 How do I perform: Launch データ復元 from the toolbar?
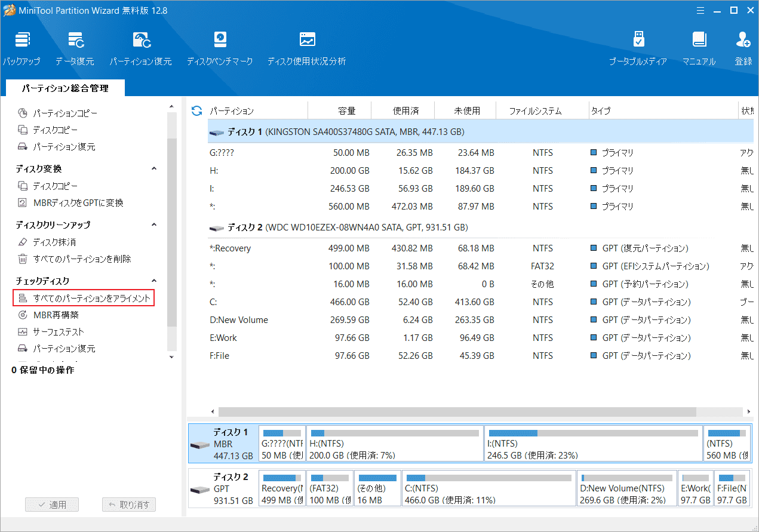pyautogui.click(x=75, y=48)
